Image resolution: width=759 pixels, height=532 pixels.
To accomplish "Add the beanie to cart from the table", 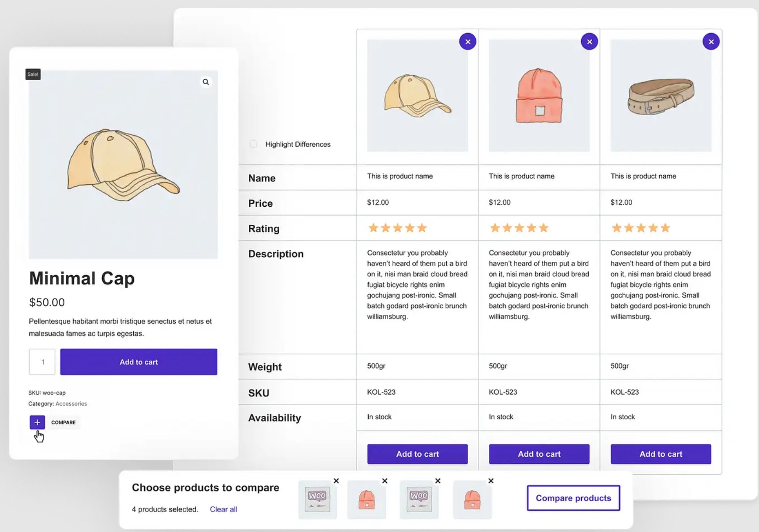I will pos(539,454).
